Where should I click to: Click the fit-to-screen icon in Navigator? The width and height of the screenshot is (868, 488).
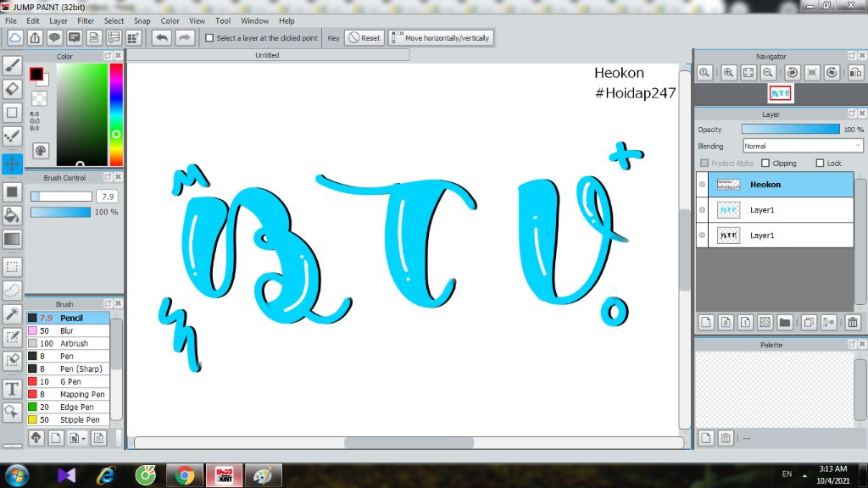tap(748, 73)
